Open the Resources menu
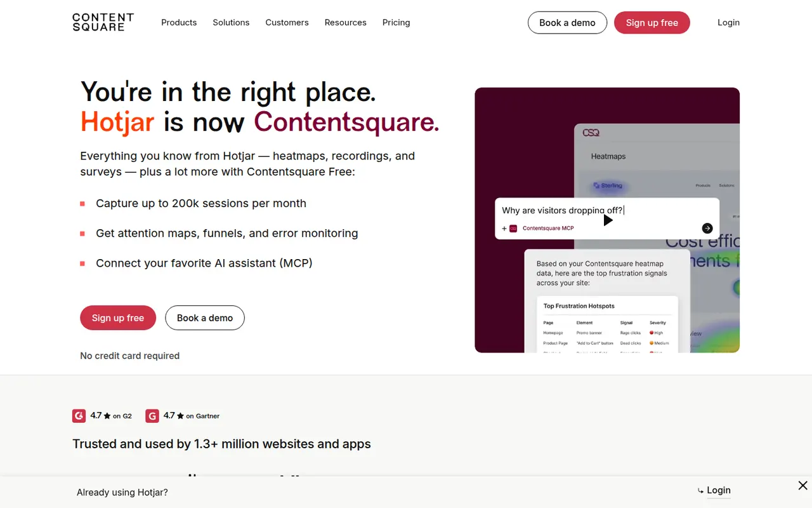812x508 pixels. point(345,22)
